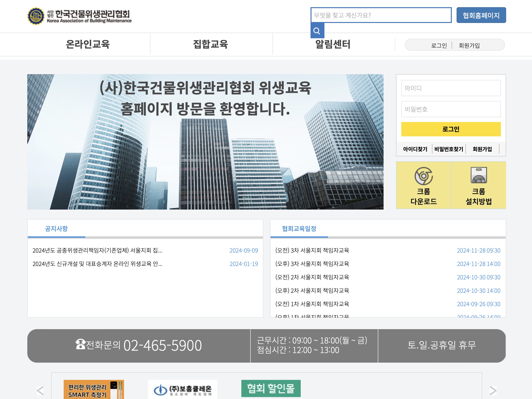The height and width of the screenshot is (399, 532).
Task: Open the 알림센터 menu
Action: point(333,44)
